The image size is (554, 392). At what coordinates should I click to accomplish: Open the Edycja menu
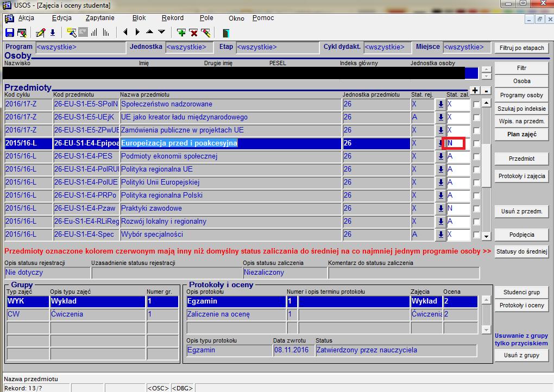[x=62, y=18]
